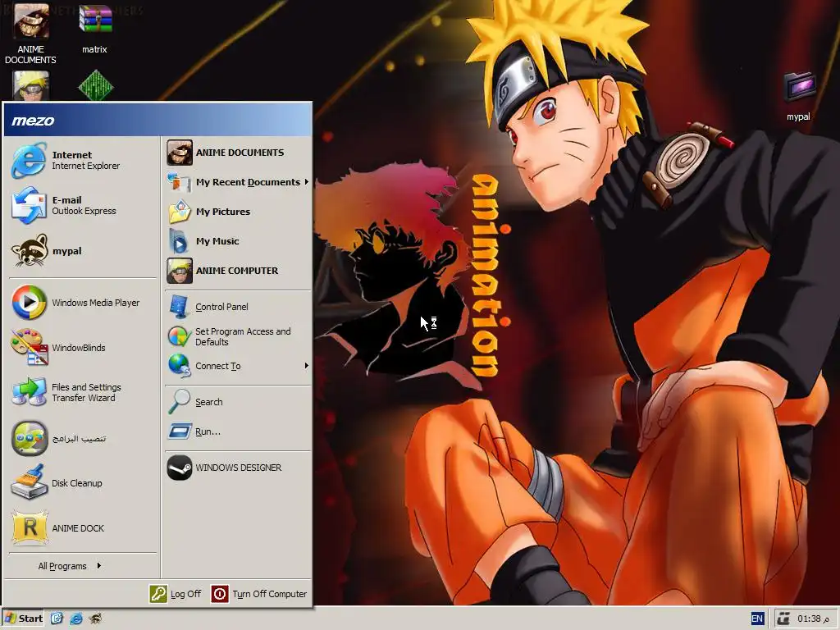Screen dimensions: 840x630
Task: Open Set Program Access and Defaults
Action: (x=237, y=336)
